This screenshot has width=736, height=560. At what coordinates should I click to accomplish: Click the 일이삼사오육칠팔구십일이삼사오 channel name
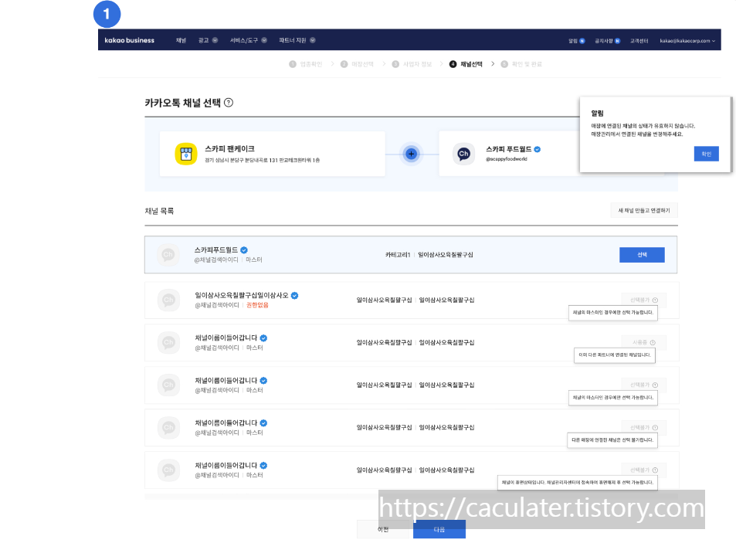coord(242,295)
